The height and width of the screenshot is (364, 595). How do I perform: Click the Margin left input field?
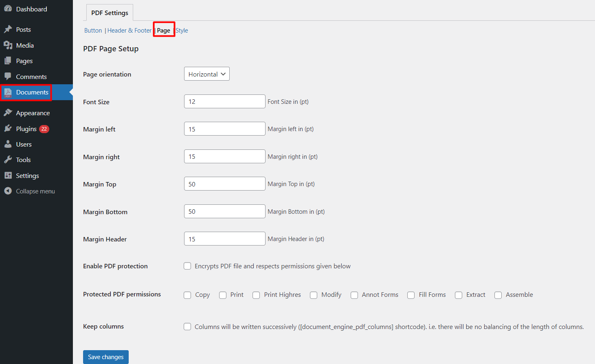(x=225, y=129)
